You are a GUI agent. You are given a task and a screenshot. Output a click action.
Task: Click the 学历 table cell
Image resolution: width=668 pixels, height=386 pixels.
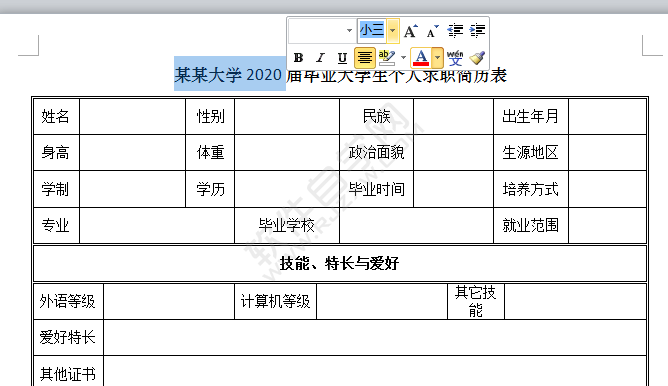210,189
